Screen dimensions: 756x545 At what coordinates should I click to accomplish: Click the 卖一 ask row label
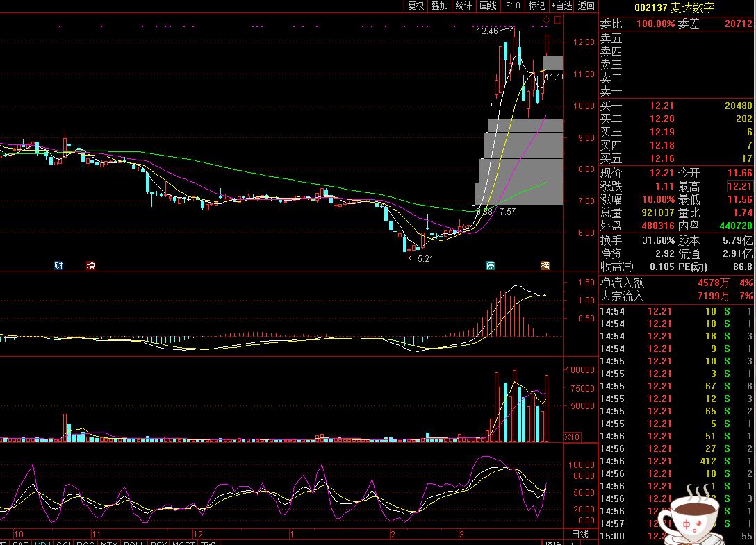611,90
